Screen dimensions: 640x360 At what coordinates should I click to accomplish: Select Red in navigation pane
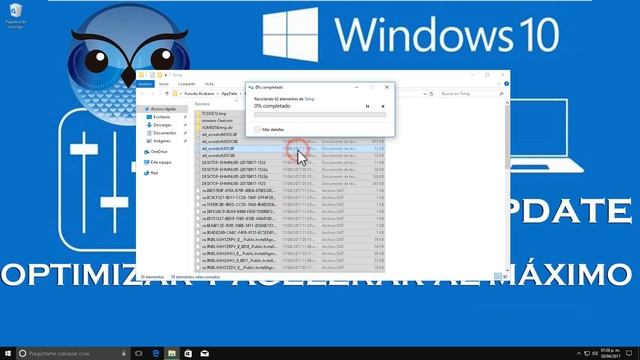(151, 173)
